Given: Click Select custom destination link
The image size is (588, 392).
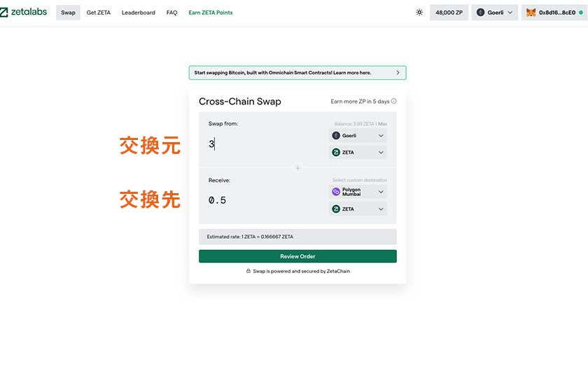Looking at the screenshot, I should pos(360,180).
